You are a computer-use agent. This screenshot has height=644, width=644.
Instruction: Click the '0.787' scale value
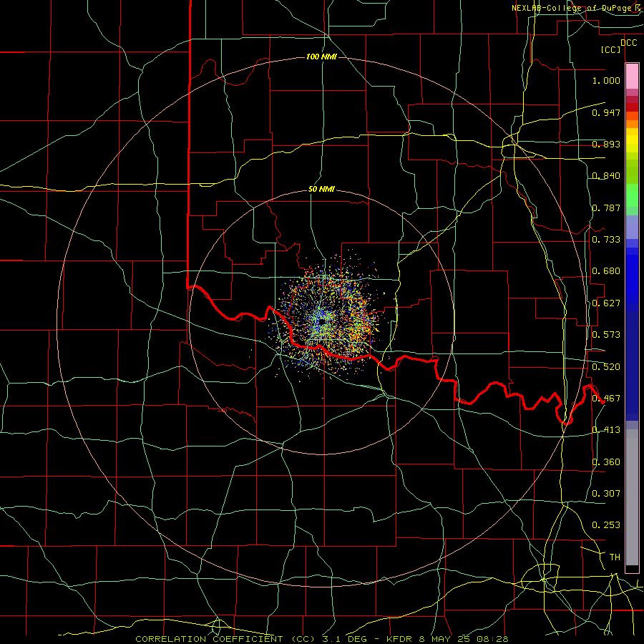[606, 208]
